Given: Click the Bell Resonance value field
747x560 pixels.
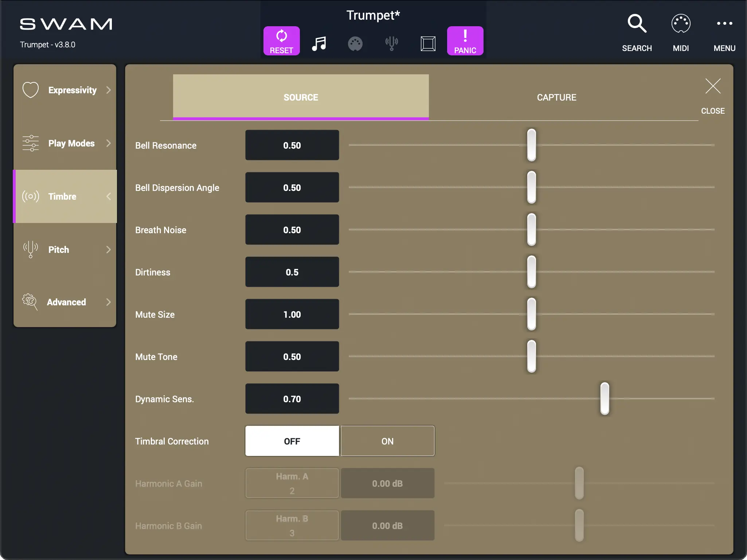Looking at the screenshot, I should 292,145.
